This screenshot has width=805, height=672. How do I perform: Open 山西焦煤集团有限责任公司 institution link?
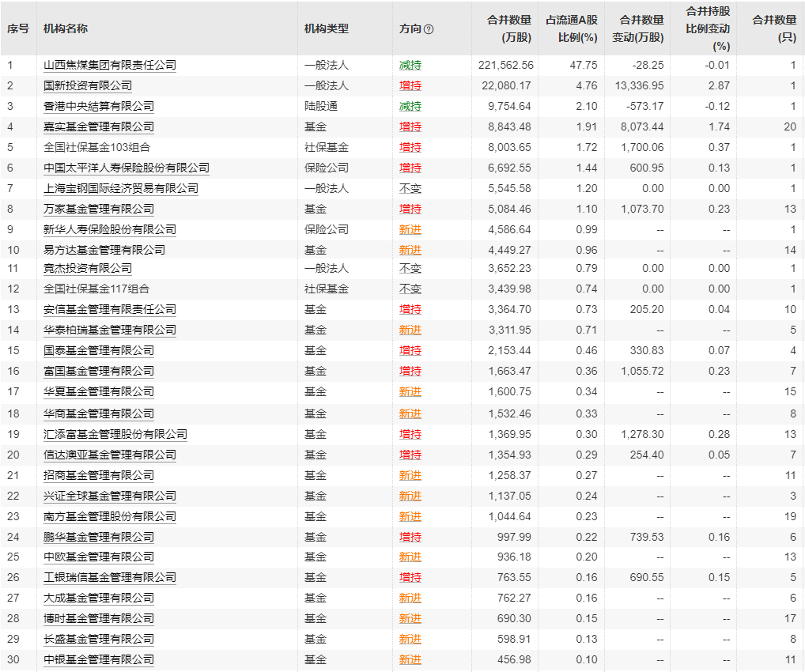click(x=110, y=65)
